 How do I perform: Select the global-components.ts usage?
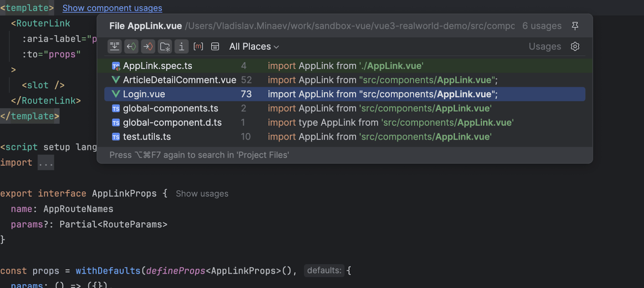click(x=171, y=109)
